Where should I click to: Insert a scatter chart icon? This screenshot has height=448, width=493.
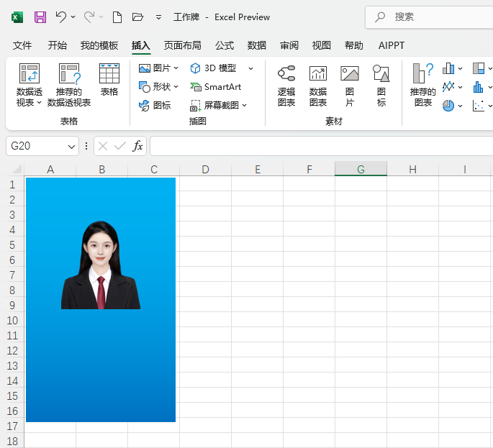[478, 106]
